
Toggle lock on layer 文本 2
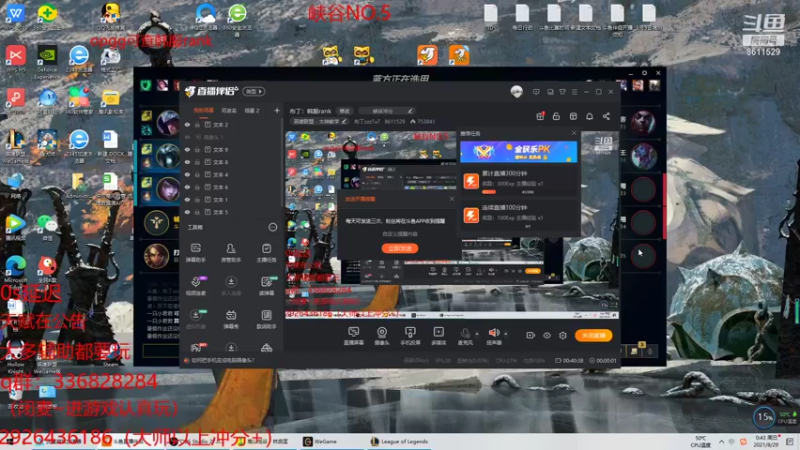pyautogui.click(x=197, y=124)
